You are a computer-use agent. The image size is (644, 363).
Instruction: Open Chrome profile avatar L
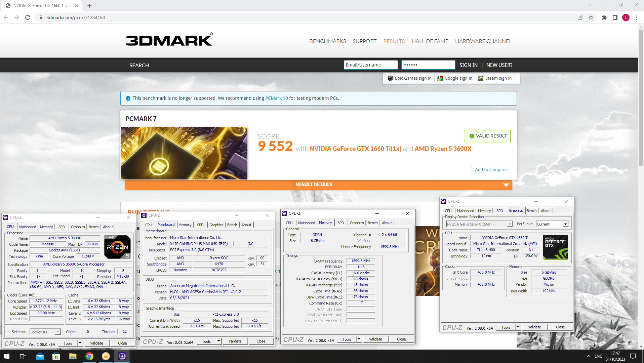tap(626, 17)
